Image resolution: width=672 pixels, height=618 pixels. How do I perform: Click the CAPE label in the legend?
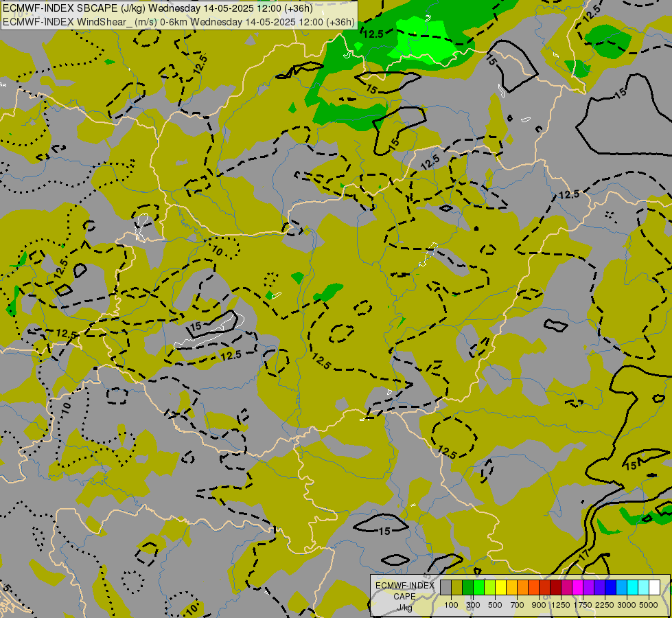(404, 597)
